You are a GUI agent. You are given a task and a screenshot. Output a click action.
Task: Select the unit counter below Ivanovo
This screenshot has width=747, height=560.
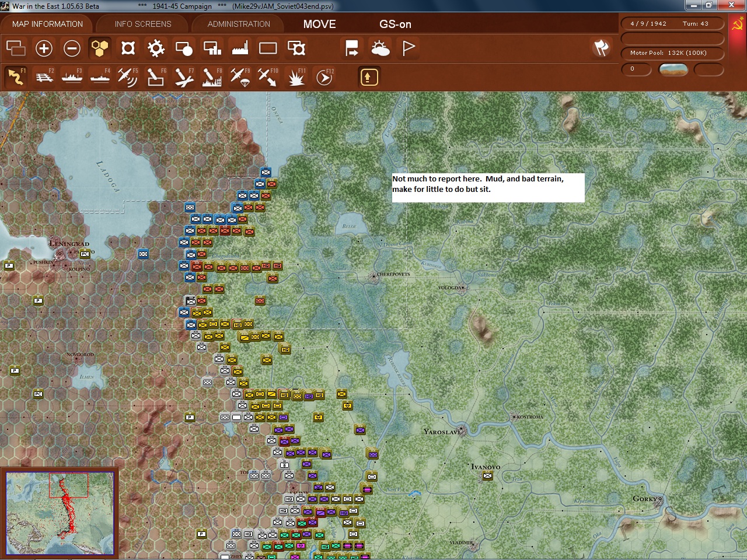click(487, 476)
